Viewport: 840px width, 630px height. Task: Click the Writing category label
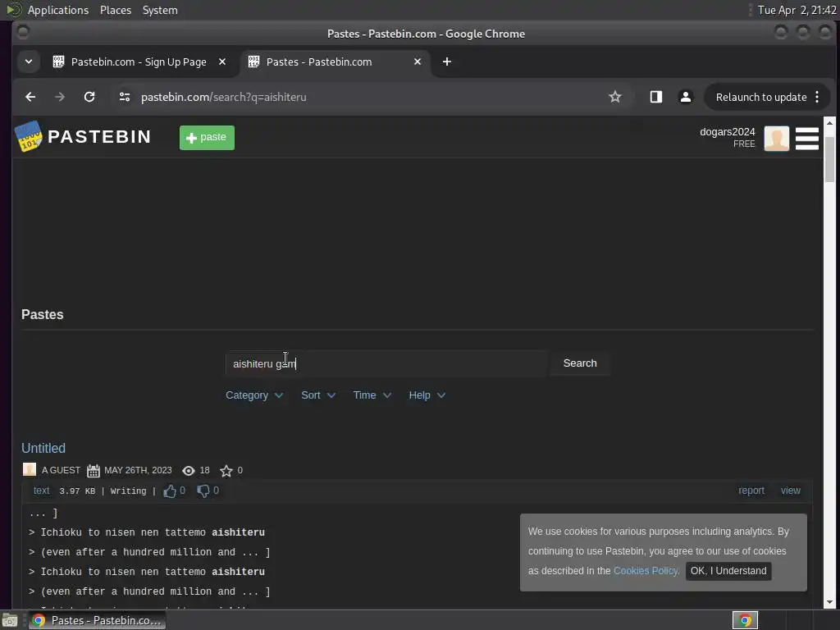click(x=128, y=491)
